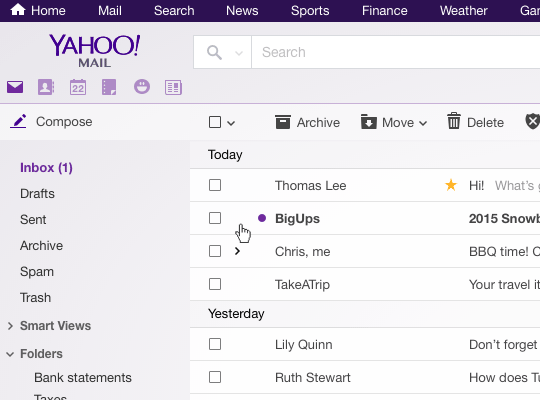540x400 pixels.
Task: Open Weather in the top navigation
Action: (464, 11)
